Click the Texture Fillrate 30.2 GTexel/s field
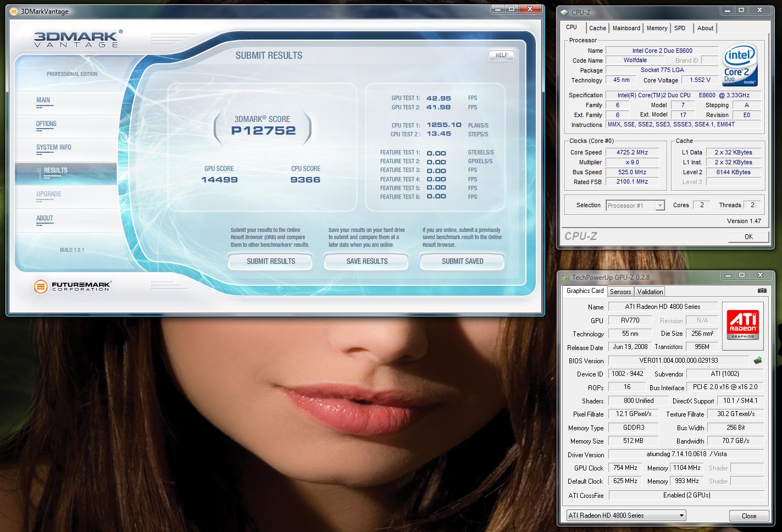 click(735, 414)
